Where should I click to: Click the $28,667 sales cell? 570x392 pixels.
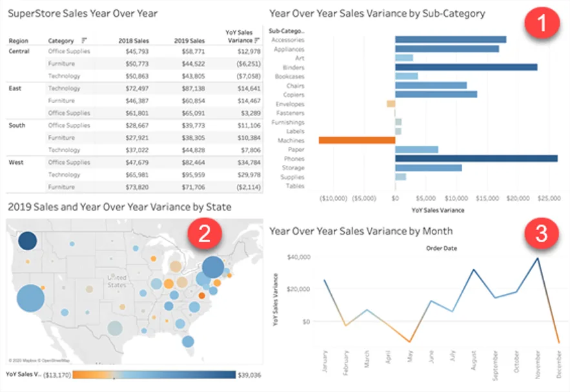(x=137, y=125)
